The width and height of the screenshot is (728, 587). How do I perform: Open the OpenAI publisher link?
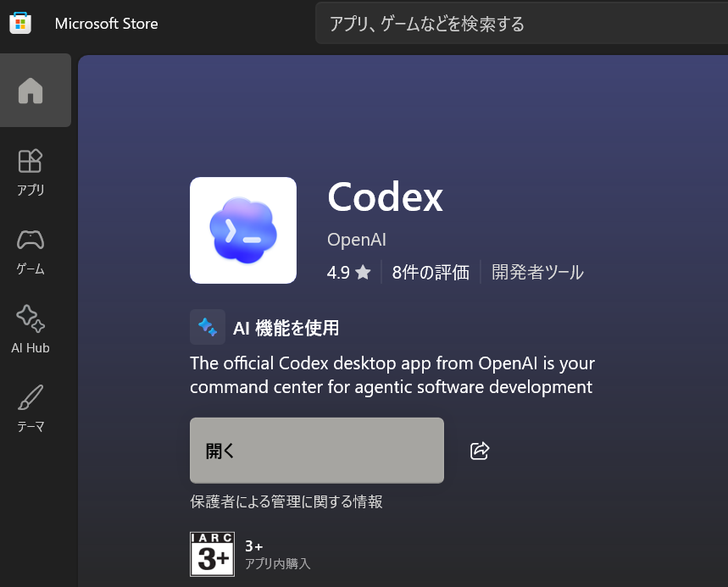[x=357, y=240]
